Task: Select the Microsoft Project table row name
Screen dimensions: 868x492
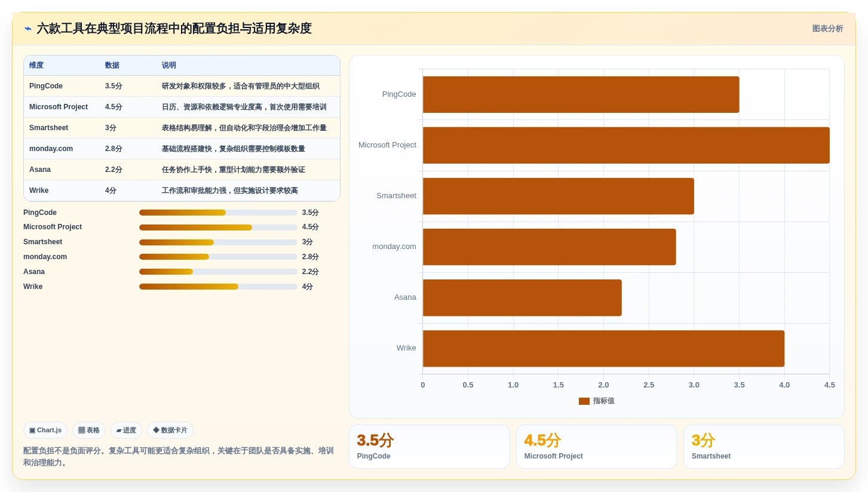Action: pyautogui.click(x=59, y=107)
